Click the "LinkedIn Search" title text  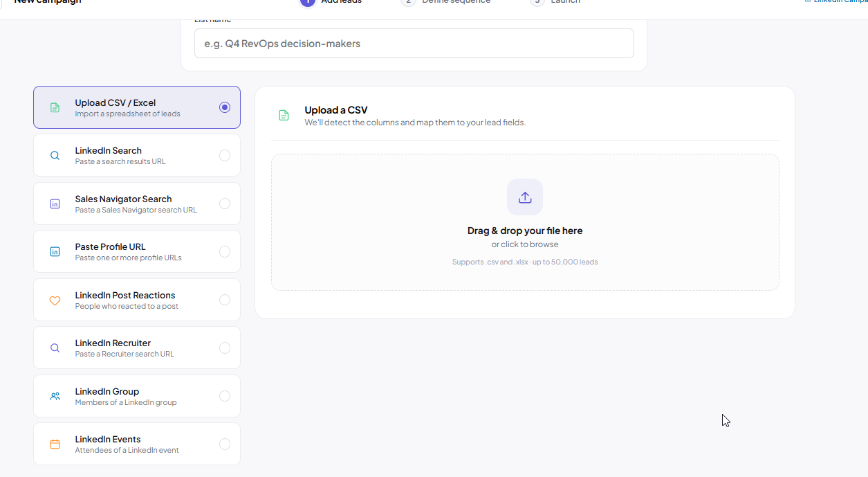pyautogui.click(x=109, y=150)
